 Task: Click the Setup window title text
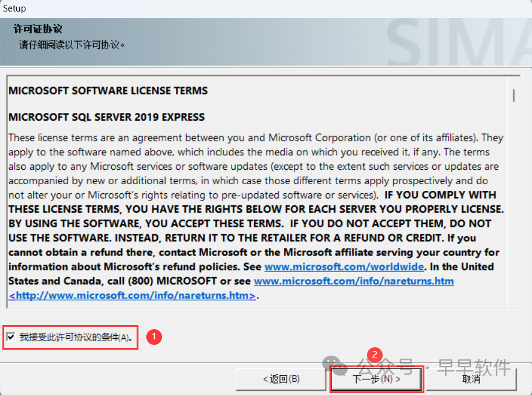coord(15,8)
